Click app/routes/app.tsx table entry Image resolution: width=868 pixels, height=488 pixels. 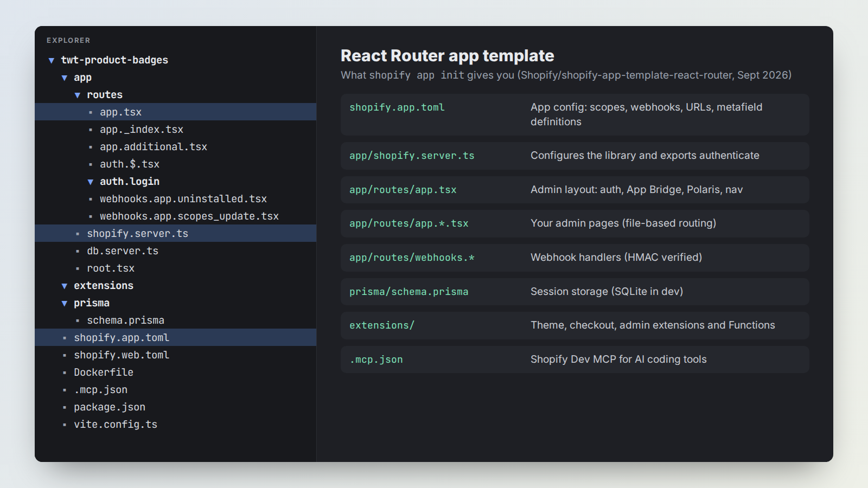tap(403, 190)
